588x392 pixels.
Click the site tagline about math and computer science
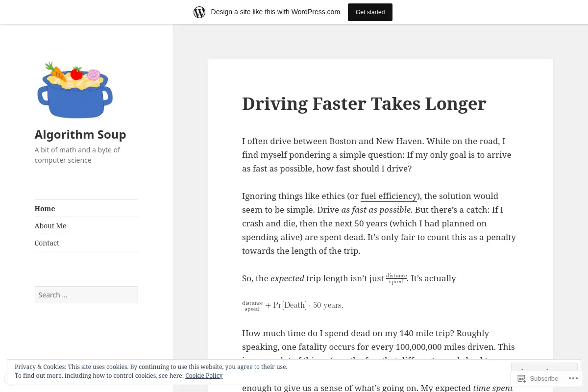point(77,155)
